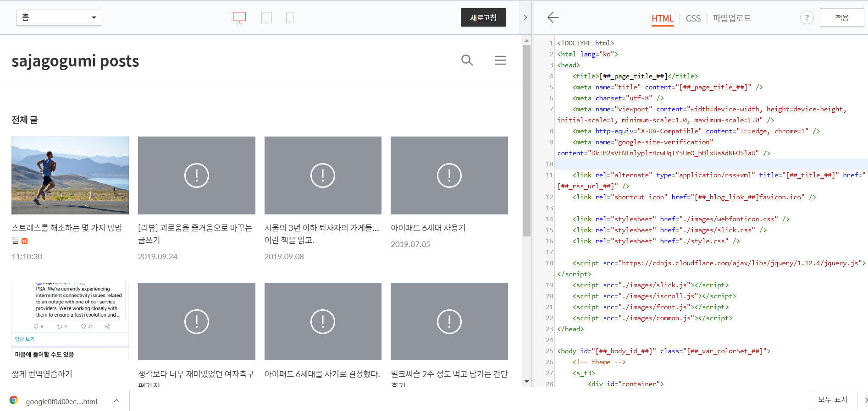Screen dimensions: 868x411
Task: Click the </head> closing tag line
Action: (x=570, y=329)
